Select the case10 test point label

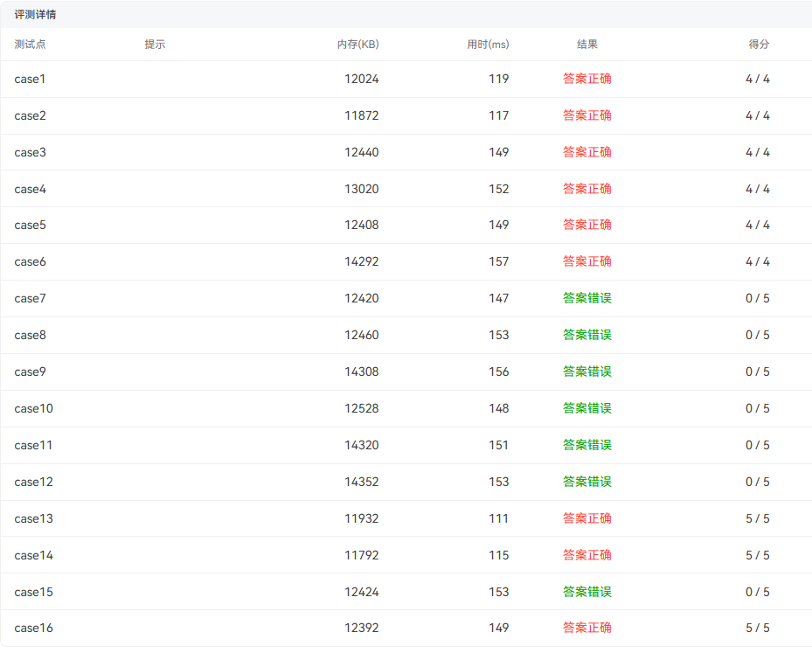(x=34, y=408)
